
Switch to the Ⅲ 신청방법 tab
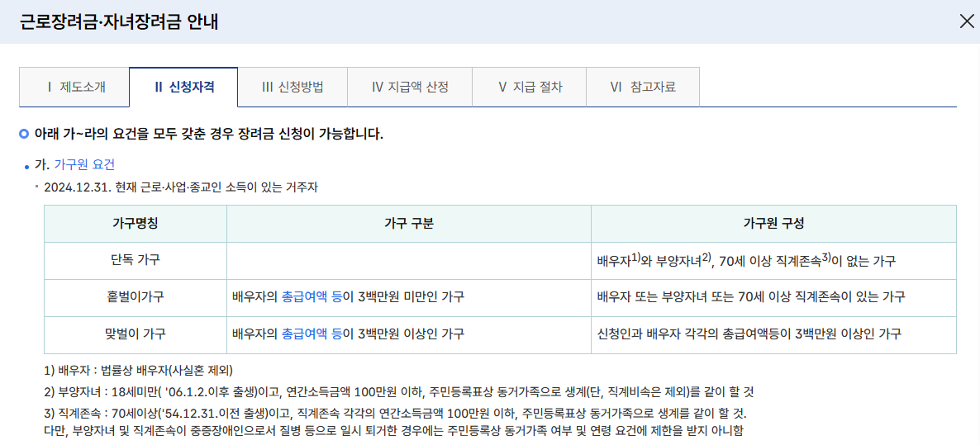pyautogui.click(x=293, y=87)
